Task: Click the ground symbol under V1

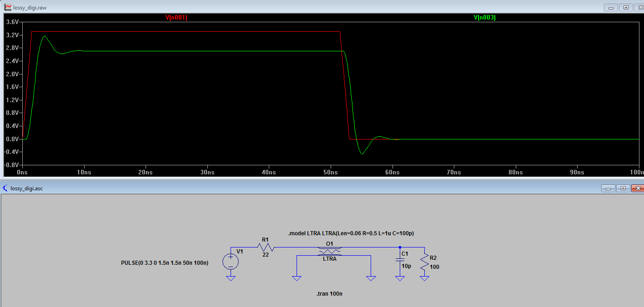Action: pos(231,278)
